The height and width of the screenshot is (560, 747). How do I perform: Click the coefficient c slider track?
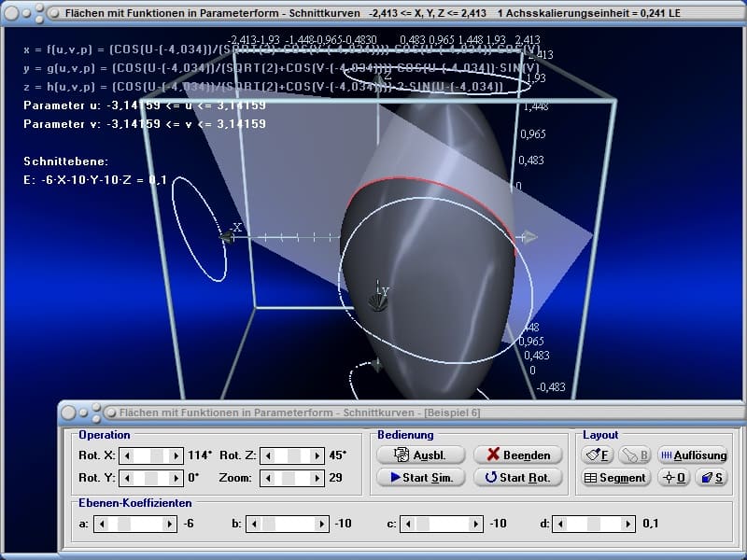[x=442, y=524]
